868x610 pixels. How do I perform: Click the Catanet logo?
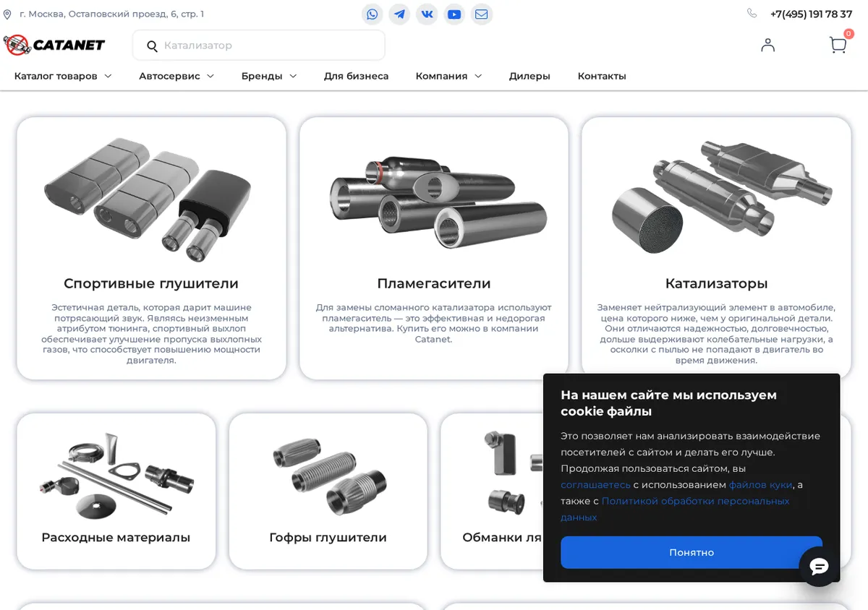click(54, 45)
